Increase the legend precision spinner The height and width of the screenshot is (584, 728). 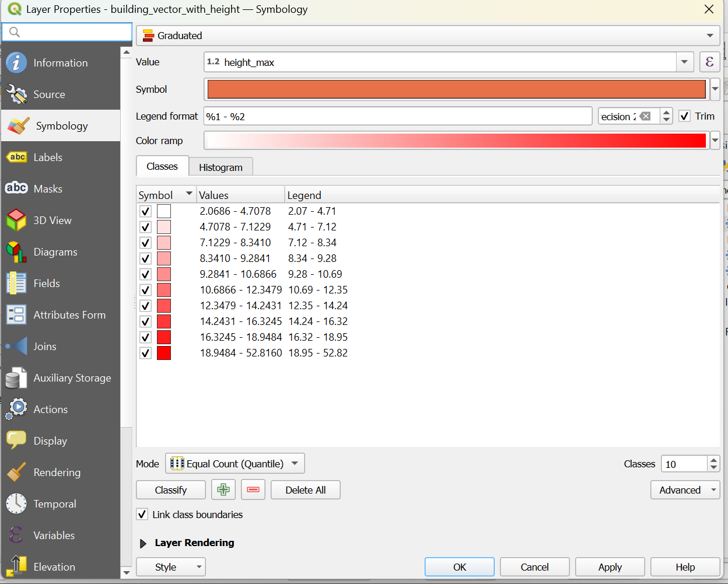click(x=666, y=112)
